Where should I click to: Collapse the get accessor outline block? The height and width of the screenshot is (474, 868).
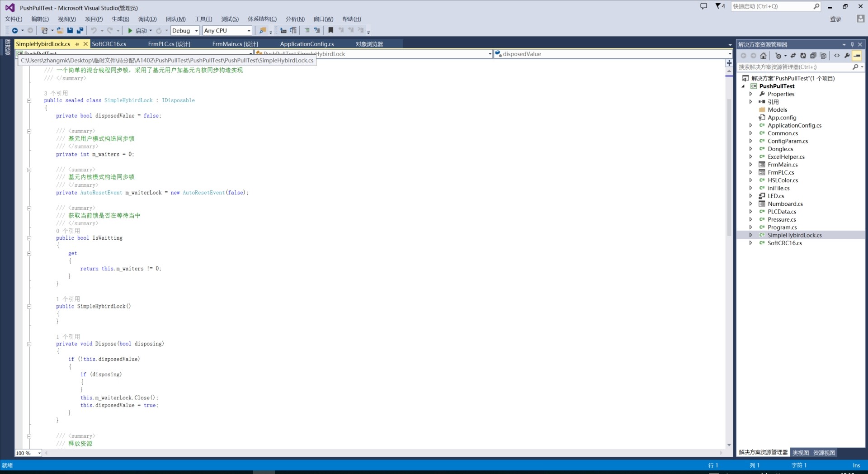29,253
